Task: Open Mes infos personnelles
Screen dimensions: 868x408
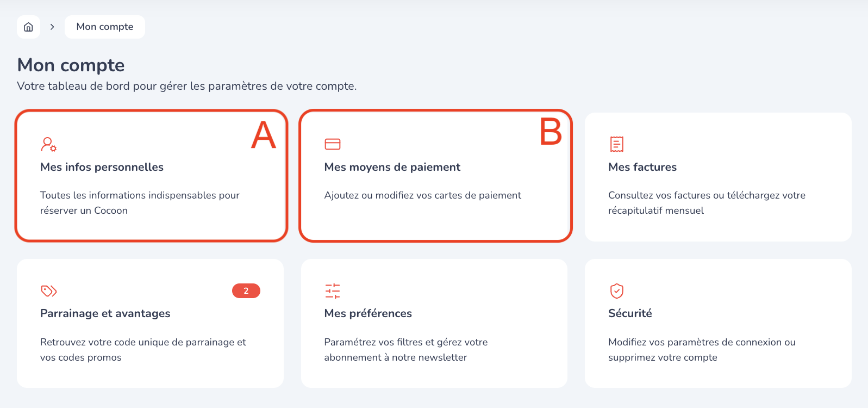Action: 102,167
